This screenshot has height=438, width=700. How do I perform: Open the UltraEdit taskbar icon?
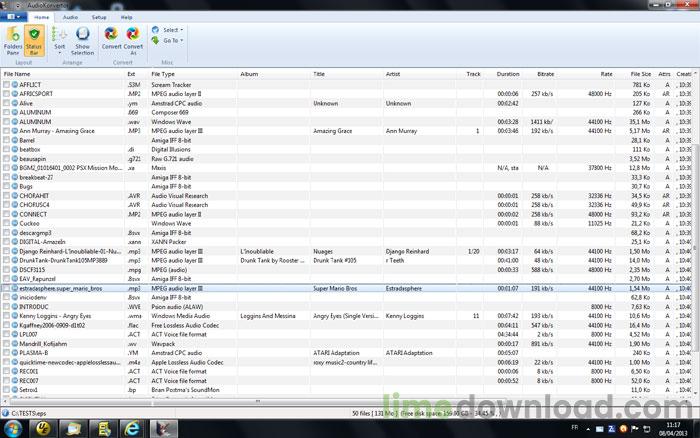pyautogui.click(x=43, y=427)
